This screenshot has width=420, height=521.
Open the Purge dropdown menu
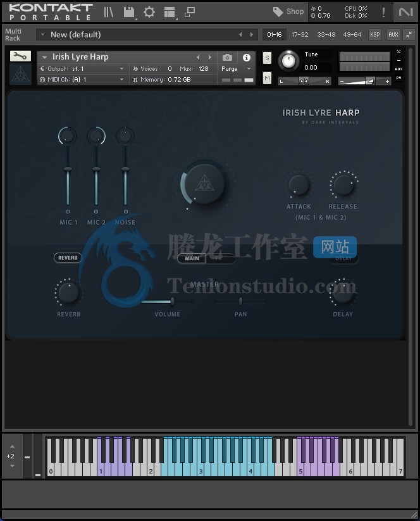click(236, 69)
